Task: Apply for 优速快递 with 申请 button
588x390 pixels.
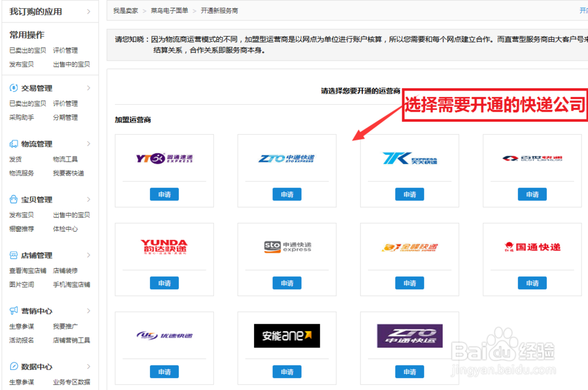Action: click(x=164, y=372)
